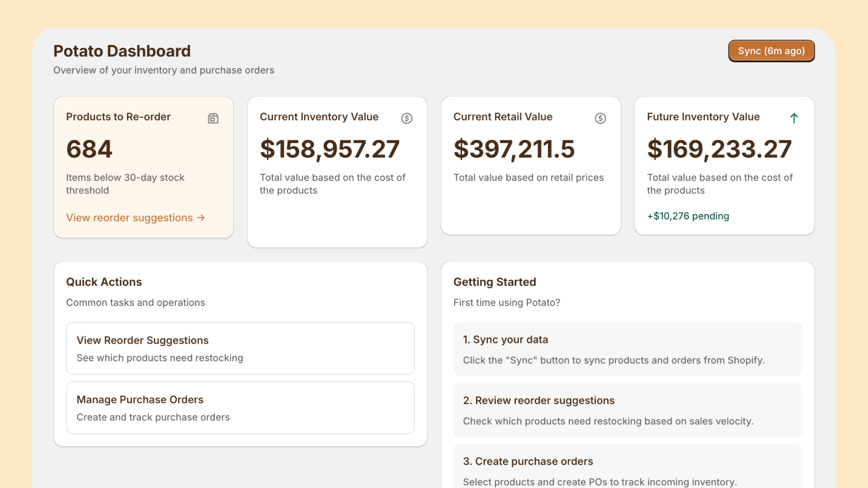The width and height of the screenshot is (868, 488).
Task: Click the Potato Dashboard heading
Action: [122, 51]
